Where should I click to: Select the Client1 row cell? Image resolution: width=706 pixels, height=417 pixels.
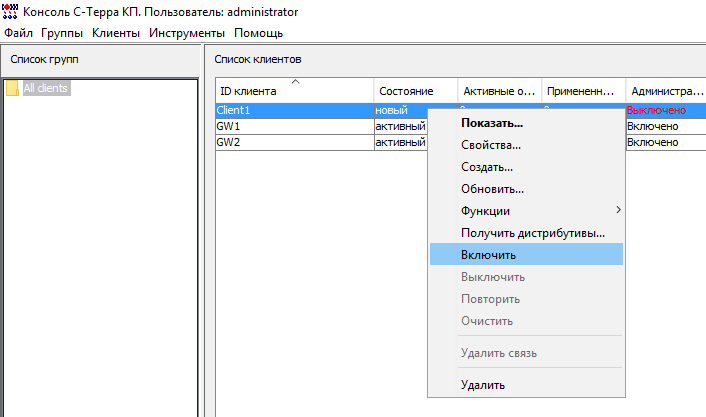[x=294, y=110]
